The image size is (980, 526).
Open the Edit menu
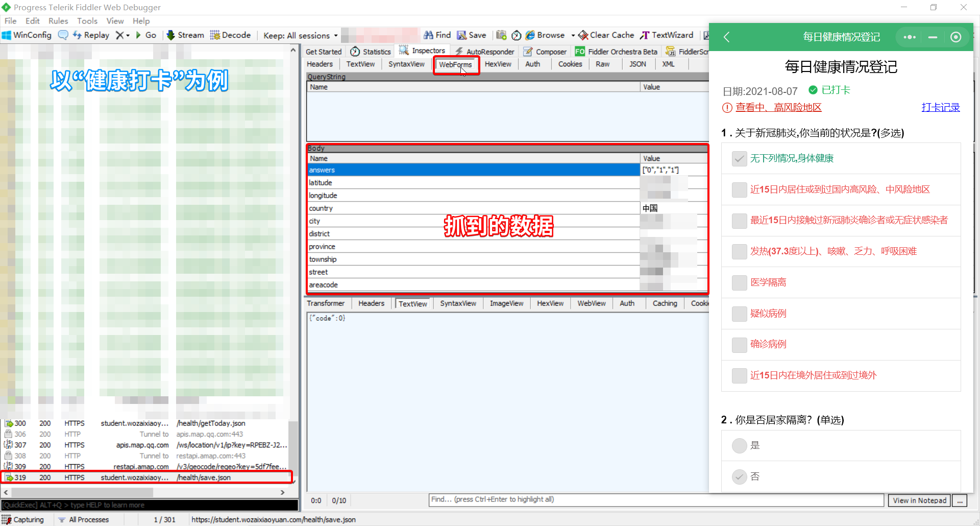coord(33,21)
